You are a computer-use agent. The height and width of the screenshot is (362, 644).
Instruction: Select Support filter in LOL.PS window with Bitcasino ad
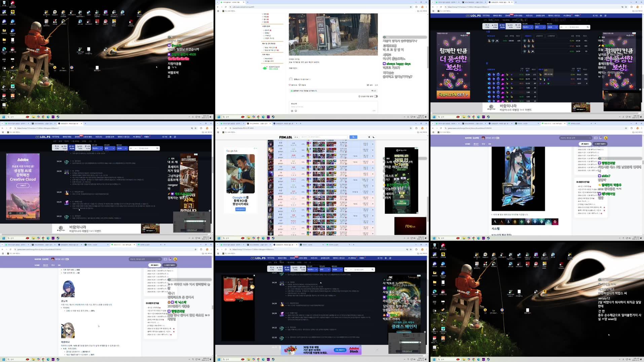[303, 269]
